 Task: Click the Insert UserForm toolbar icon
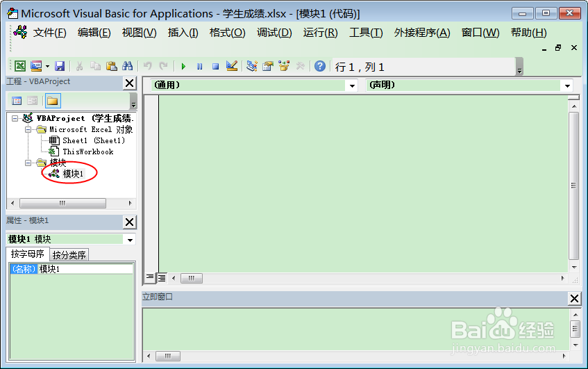point(36,66)
